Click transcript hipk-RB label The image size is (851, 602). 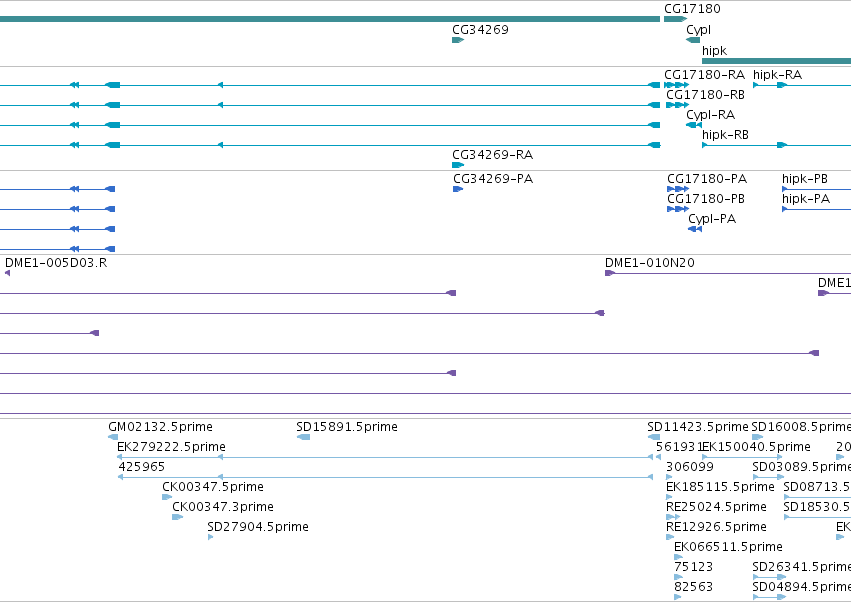(725, 135)
